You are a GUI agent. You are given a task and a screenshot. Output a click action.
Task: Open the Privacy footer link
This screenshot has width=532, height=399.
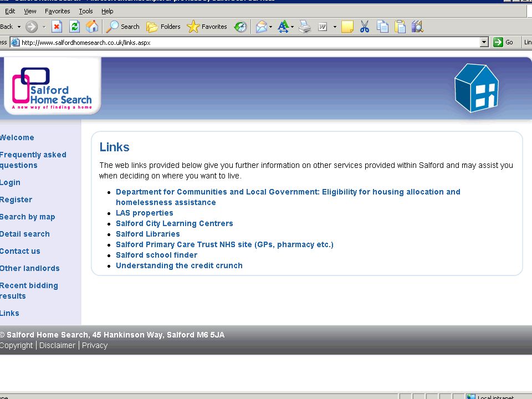[x=95, y=345]
